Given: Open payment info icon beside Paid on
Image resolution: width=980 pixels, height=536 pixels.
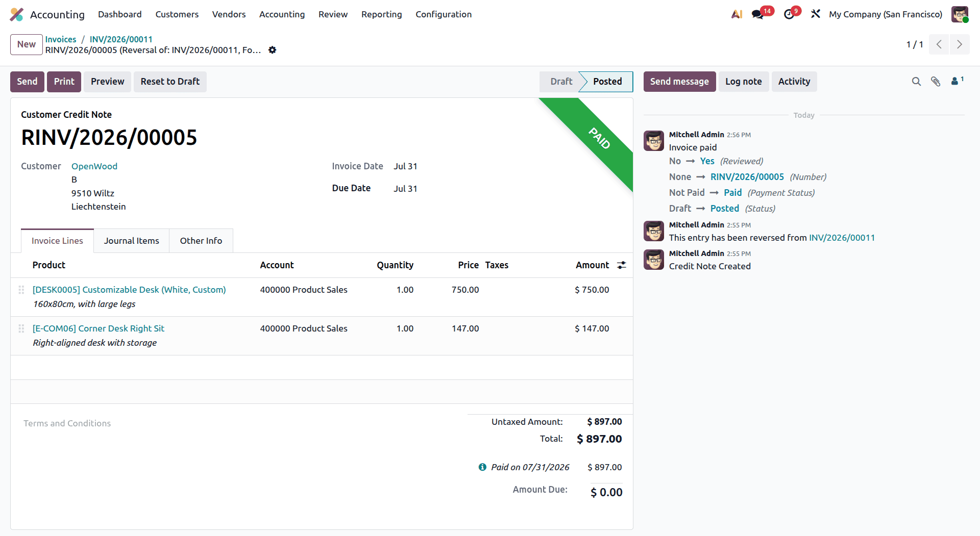Looking at the screenshot, I should click(482, 467).
